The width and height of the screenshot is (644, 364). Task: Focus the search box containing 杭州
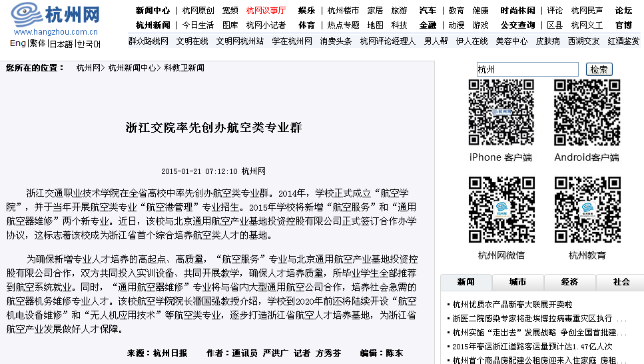[527, 69]
